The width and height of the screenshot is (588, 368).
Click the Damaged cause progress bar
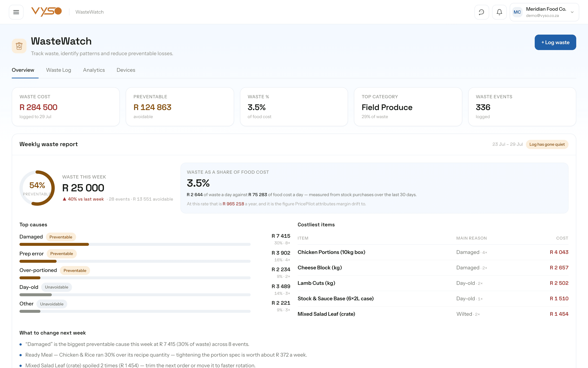(135, 244)
